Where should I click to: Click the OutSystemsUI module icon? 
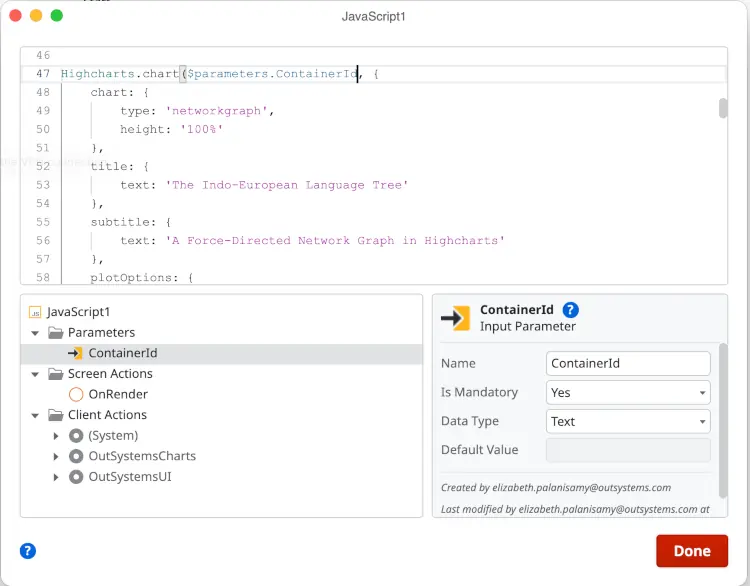tap(76, 477)
